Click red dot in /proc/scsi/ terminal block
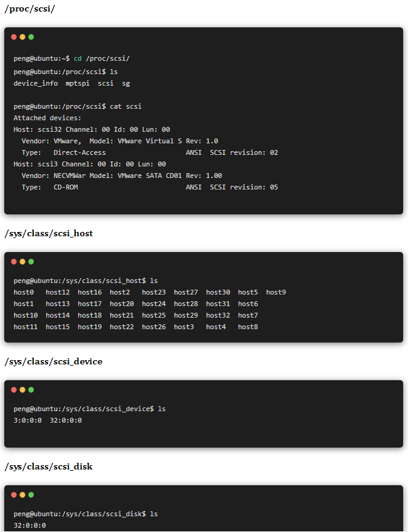Screen dimensions: 408x532 click(14, 37)
